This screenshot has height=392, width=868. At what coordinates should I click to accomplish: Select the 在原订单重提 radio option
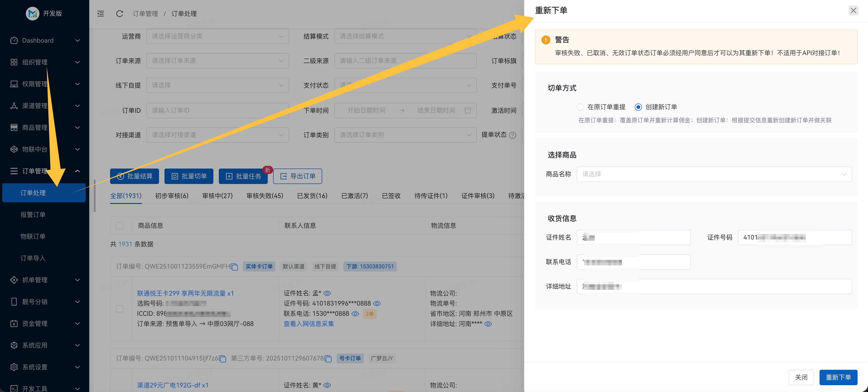tap(581, 107)
